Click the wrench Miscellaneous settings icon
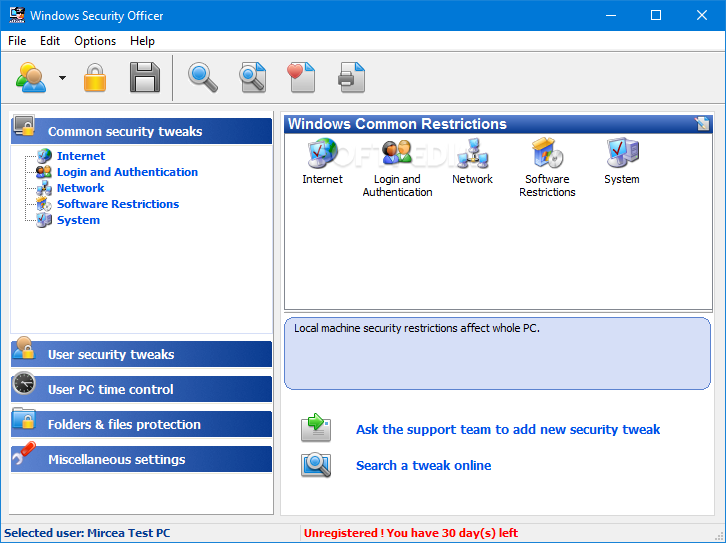The image size is (726, 543). click(x=24, y=453)
